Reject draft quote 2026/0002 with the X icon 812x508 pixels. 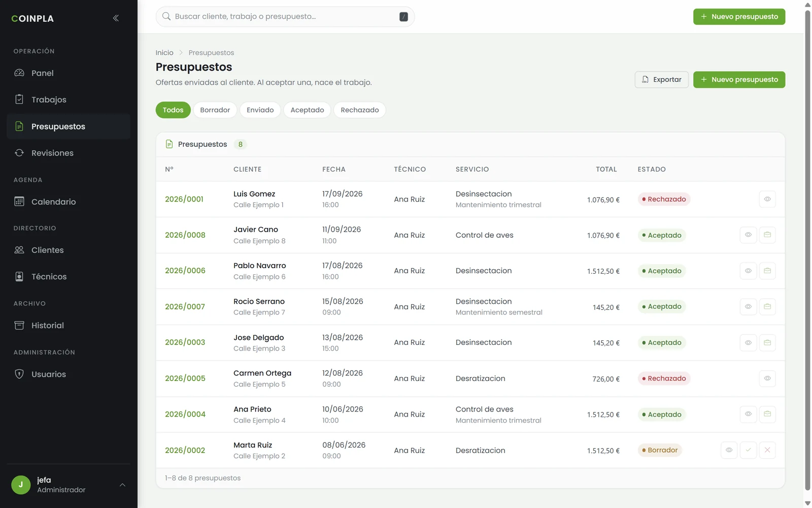[x=767, y=450]
